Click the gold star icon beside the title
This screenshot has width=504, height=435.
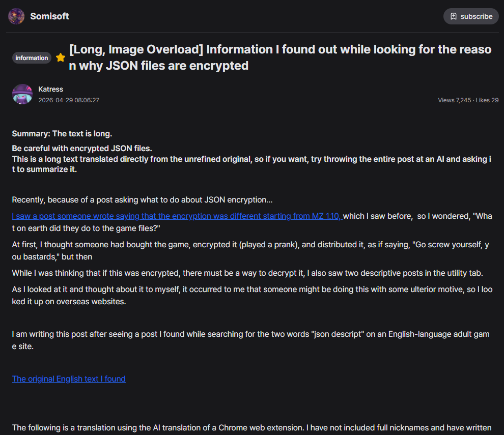tap(61, 57)
